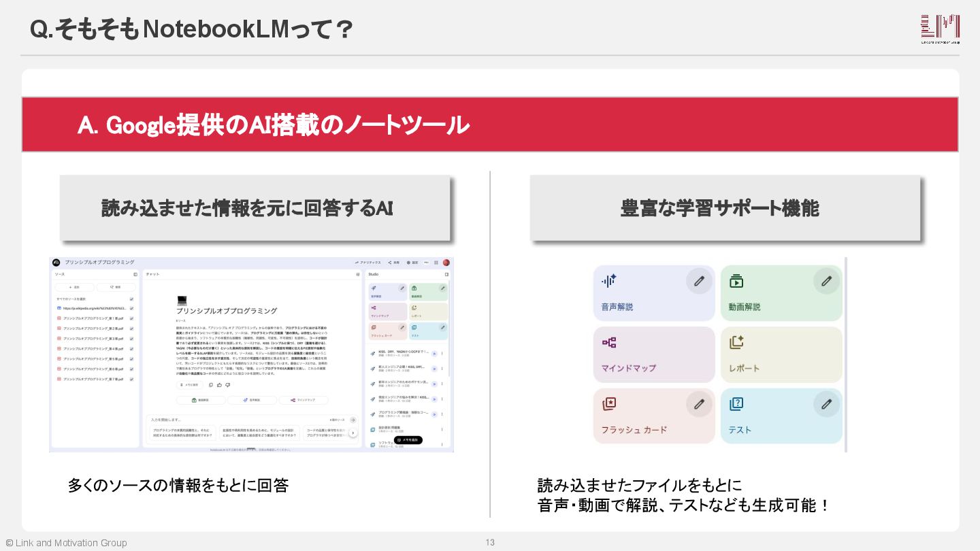Open more options for プログラミング開発論 item
The image size is (980, 551).
pyautogui.click(x=442, y=414)
